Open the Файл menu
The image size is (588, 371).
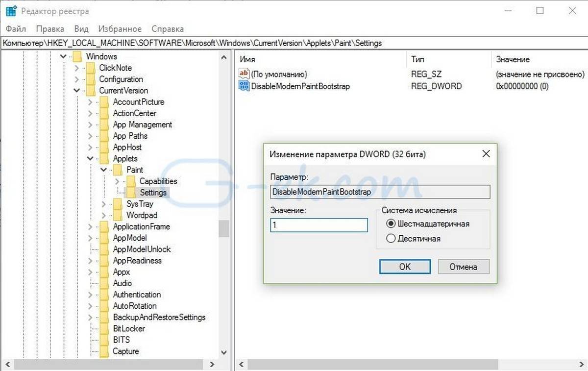(x=17, y=29)
